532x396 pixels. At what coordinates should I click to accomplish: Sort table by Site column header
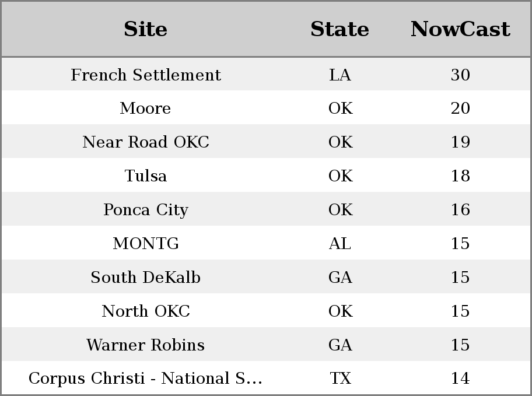pos(146,29)
